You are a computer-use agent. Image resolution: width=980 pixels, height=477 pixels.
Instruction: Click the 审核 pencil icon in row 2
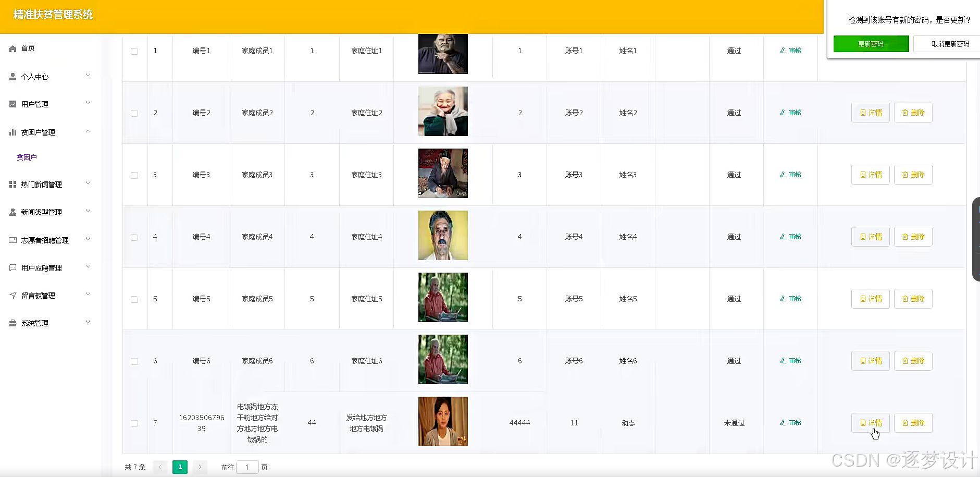coord(783,113)
